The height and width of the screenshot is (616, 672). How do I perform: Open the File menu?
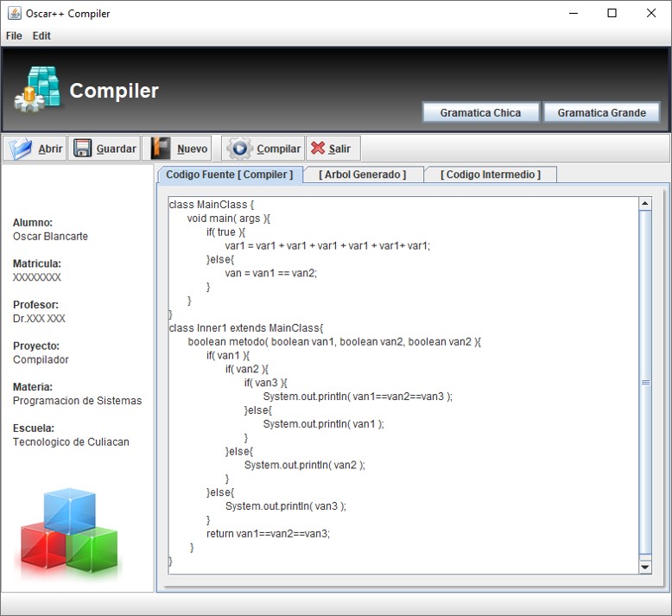pos(14,35)
